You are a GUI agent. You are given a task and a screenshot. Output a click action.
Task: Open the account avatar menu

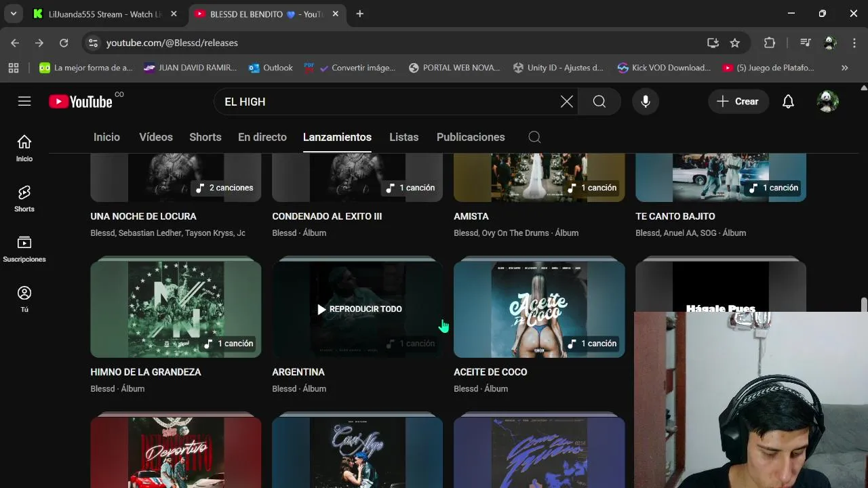827,102
